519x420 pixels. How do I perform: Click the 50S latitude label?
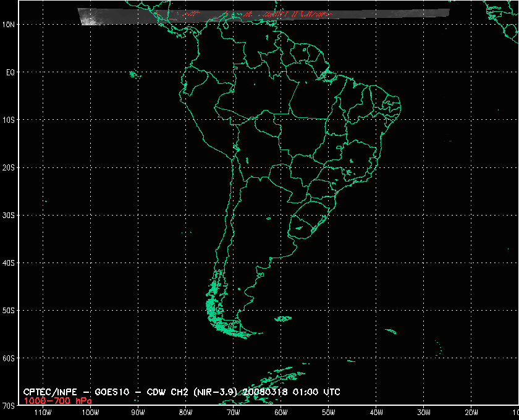pos(9,311)
